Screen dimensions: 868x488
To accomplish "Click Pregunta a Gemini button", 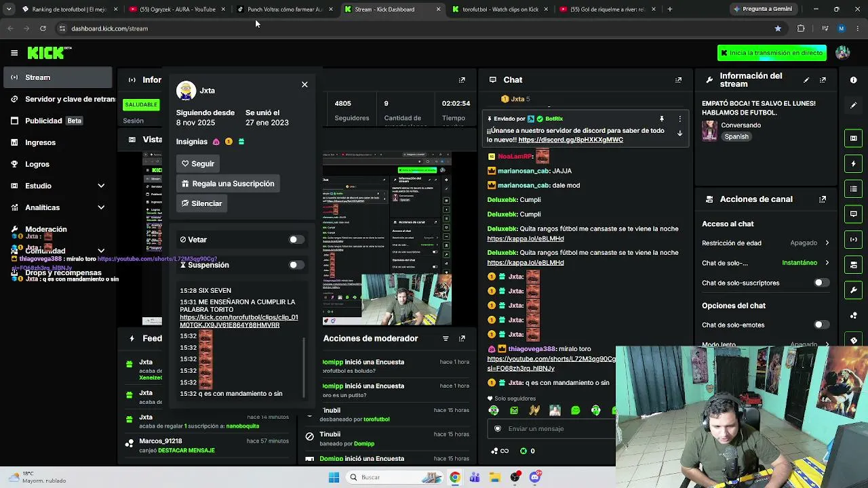I will (x=762, y=9).
